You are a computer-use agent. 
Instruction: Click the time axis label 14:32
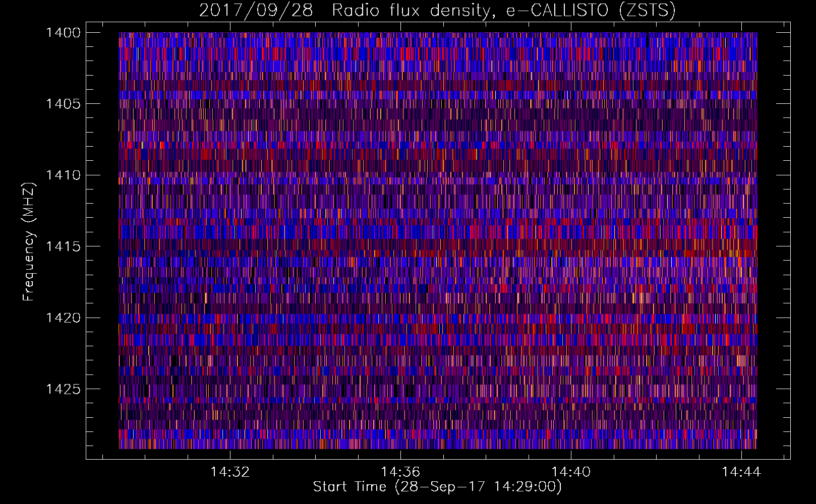click(x=230, y=472)
